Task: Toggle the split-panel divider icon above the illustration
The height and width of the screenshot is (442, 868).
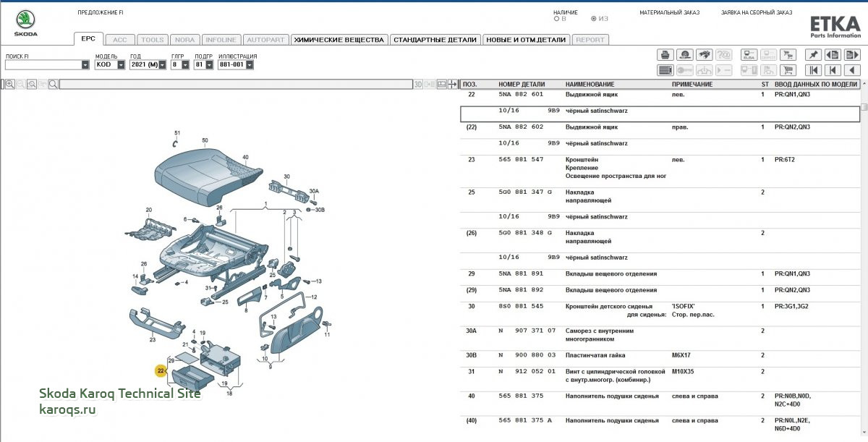Action: (452, 85)
